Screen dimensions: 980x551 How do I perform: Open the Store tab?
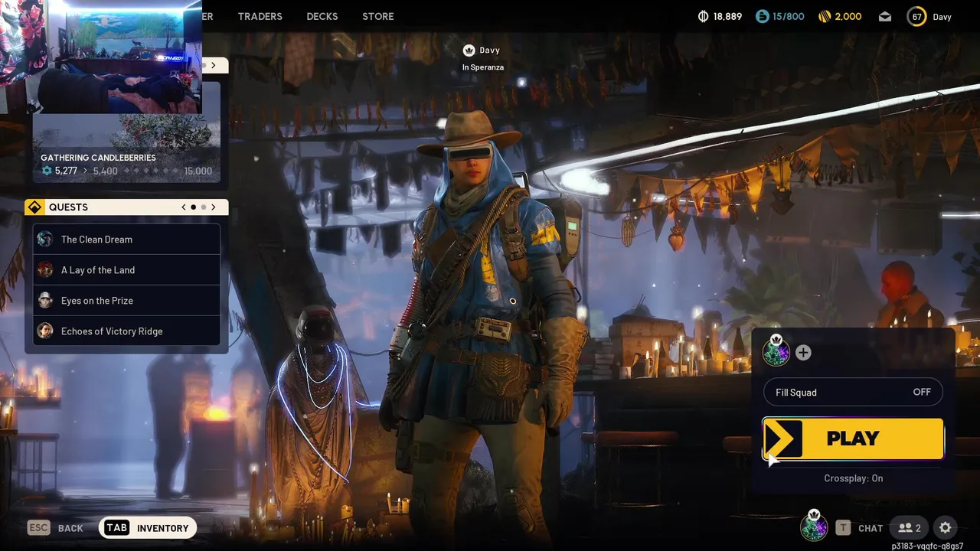[378, 16]
